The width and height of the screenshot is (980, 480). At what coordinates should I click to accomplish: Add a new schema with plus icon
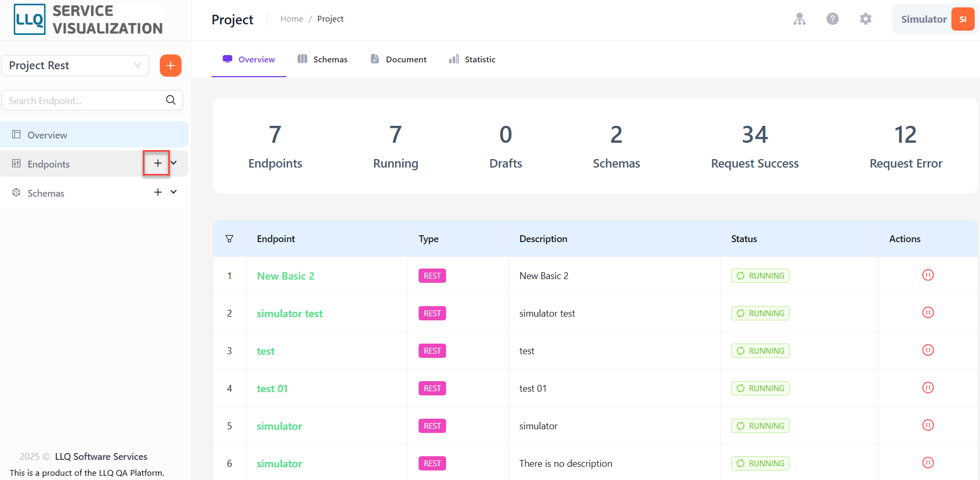pos(158,192)
